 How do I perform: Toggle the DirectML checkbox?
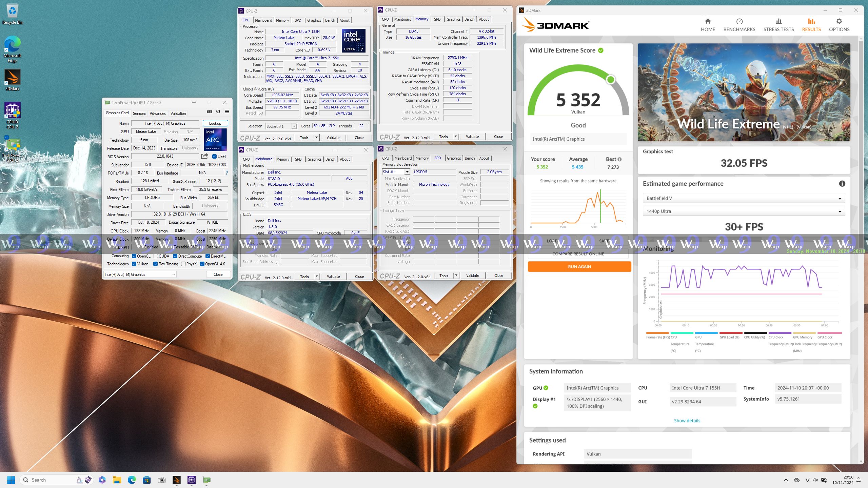click(208, 256)
